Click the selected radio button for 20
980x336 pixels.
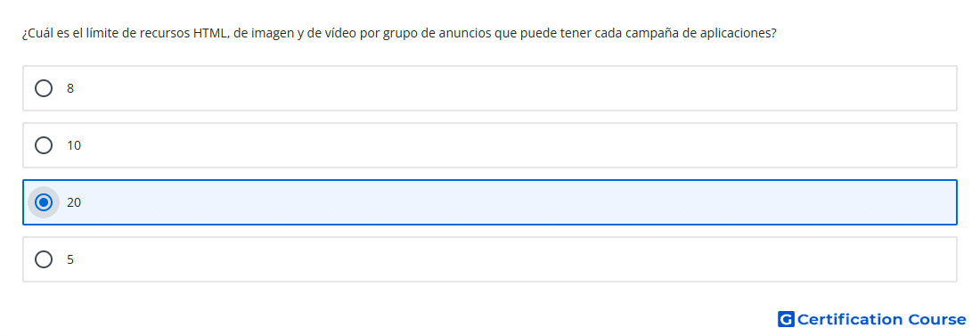click(x=44, y=202)
